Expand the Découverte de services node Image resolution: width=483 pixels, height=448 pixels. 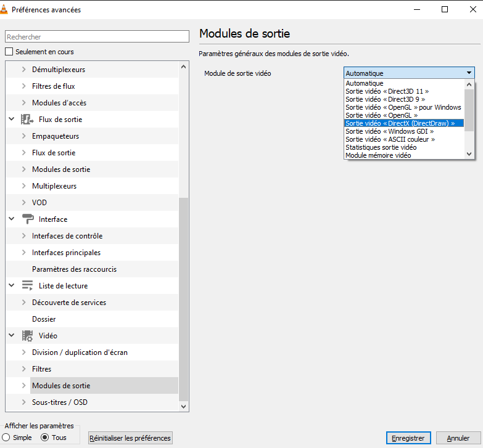[23, 303]
